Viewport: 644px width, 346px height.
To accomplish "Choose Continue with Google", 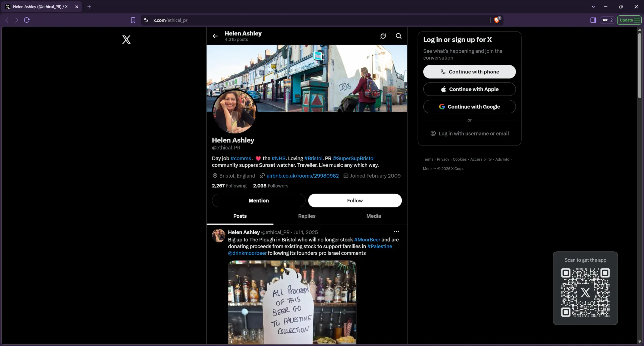I will [x=469, y=107].
